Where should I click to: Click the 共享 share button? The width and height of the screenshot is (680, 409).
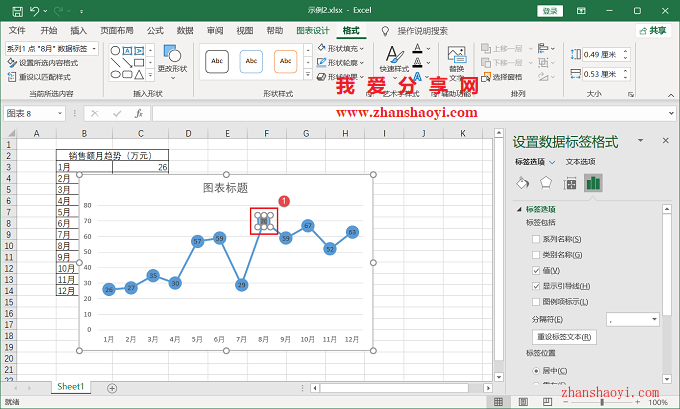654,31
